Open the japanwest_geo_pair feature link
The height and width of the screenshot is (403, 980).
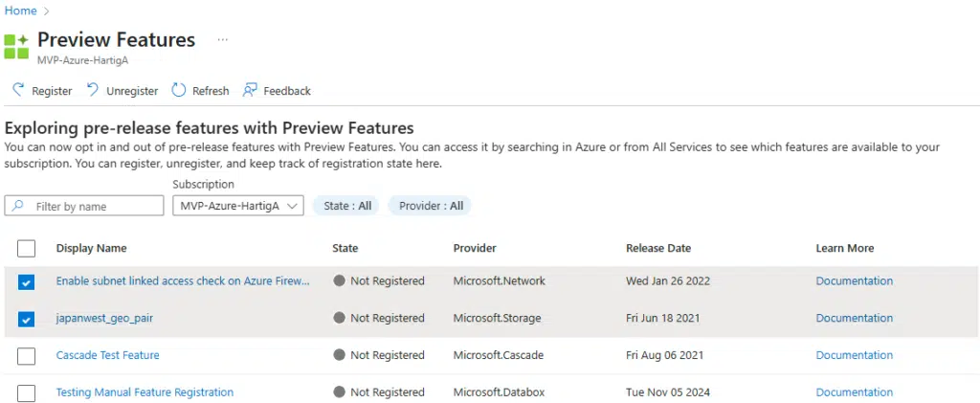coord(104,318)
